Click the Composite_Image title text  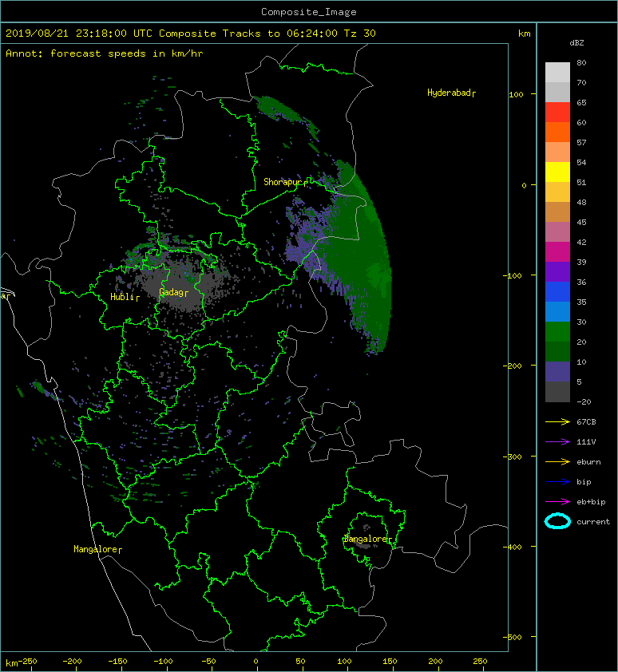pos(309,12)
